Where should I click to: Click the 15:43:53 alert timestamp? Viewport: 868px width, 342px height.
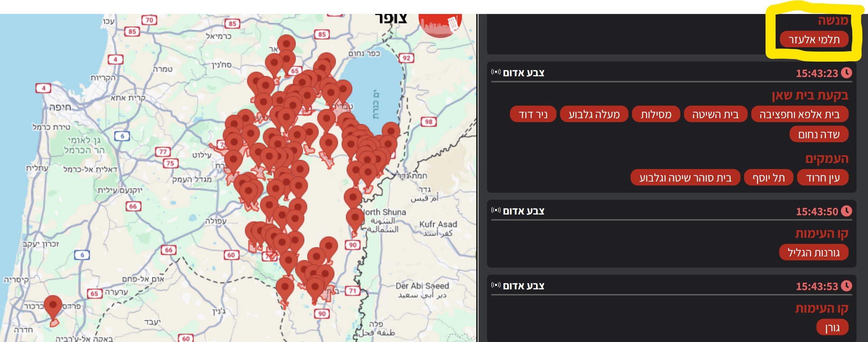817,286
